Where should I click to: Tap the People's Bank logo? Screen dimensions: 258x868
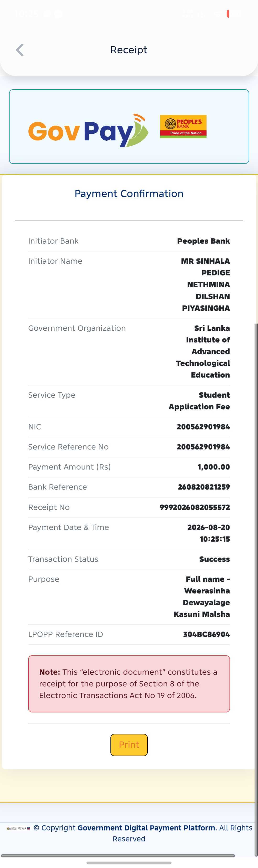click(183, 127)
